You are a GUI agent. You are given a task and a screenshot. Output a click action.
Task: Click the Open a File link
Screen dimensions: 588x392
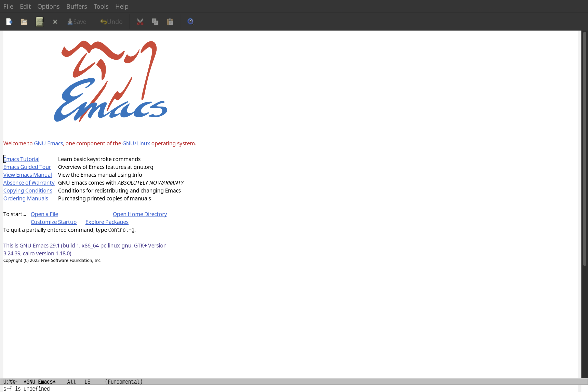coord(44,214)
